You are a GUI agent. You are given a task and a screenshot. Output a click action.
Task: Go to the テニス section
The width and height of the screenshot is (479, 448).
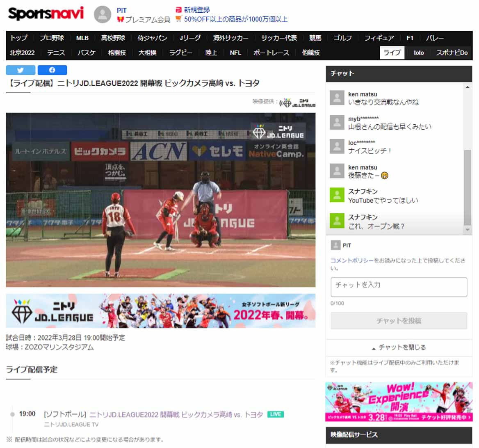click(56, 53)
